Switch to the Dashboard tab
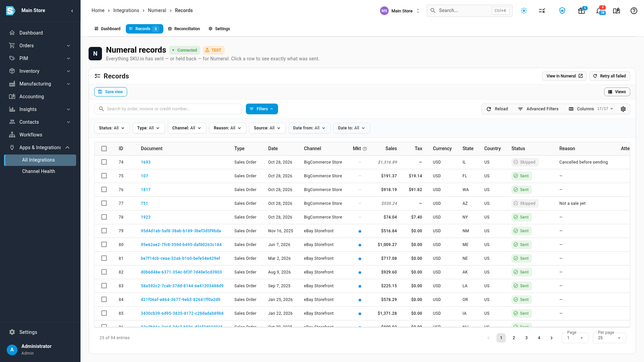Viewport: 644px width, 362px height. [x=107, y=29]
